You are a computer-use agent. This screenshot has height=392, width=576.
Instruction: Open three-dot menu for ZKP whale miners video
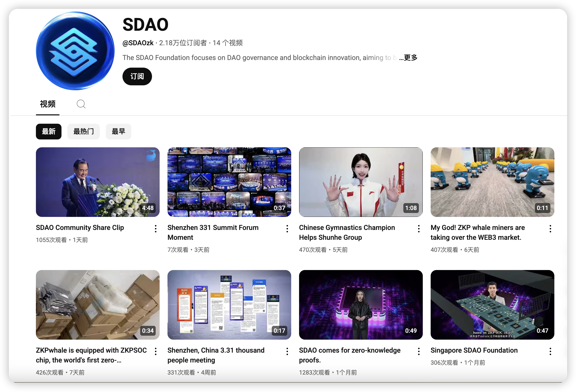550,228
